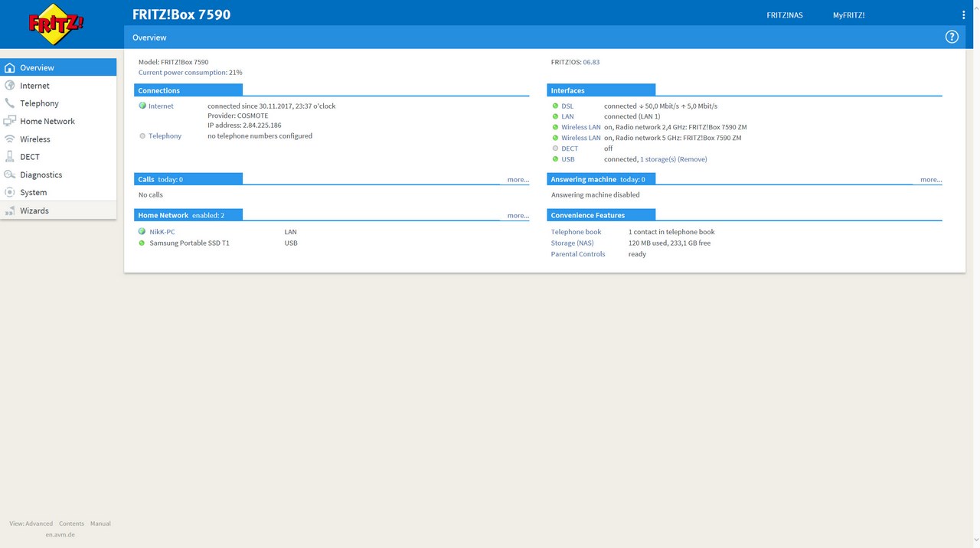Click the FRITZ! logo
The image size is (980, 548).
56,24
